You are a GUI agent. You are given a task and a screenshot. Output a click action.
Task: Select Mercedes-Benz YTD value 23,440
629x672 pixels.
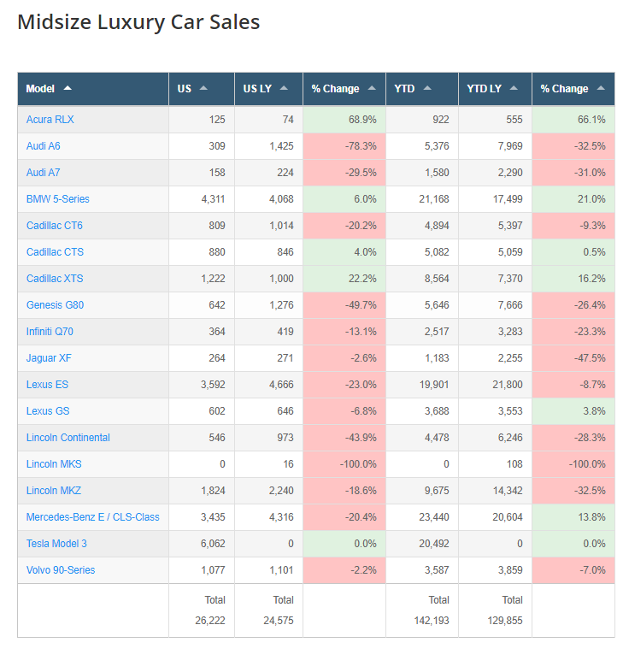[434, 517]
